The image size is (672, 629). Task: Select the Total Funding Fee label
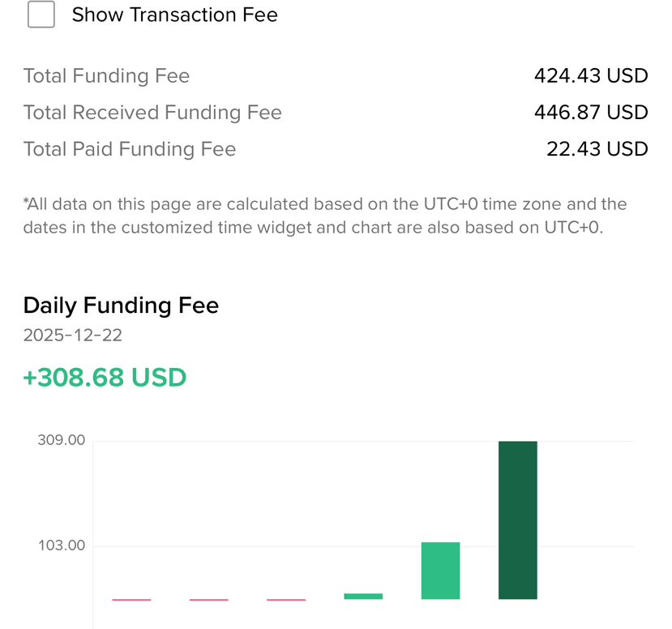106,76
